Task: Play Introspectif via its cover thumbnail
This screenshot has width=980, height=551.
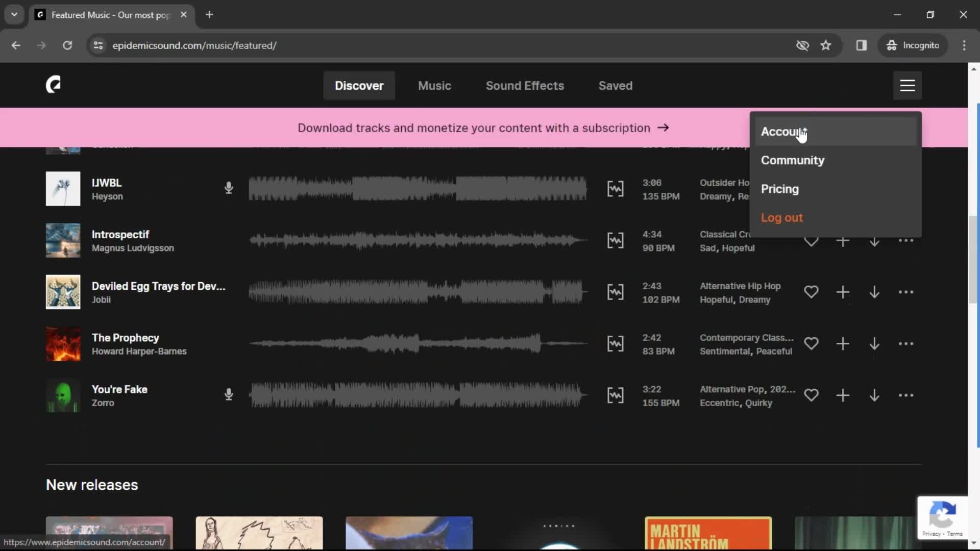Action: [63, 240]
